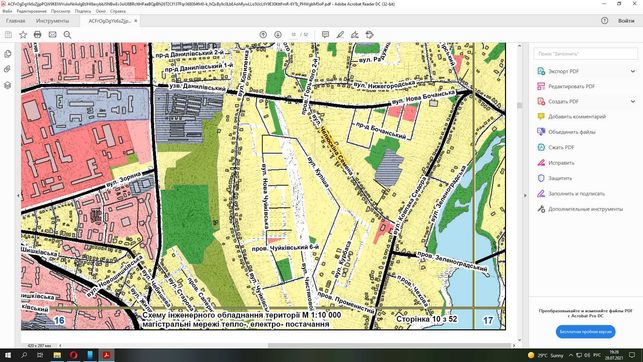Open the Adobe Acrobat taskbar icon

click(106, 355)
